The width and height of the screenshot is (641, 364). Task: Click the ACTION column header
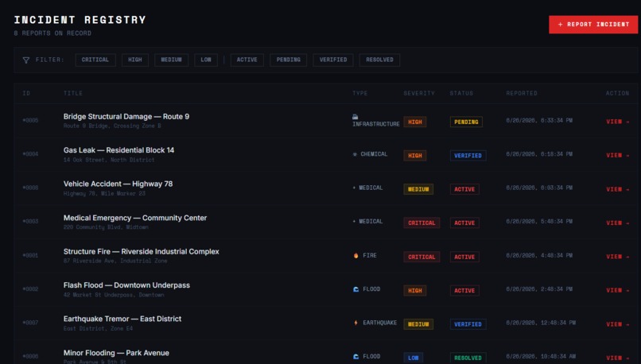[x=617, y=93]
